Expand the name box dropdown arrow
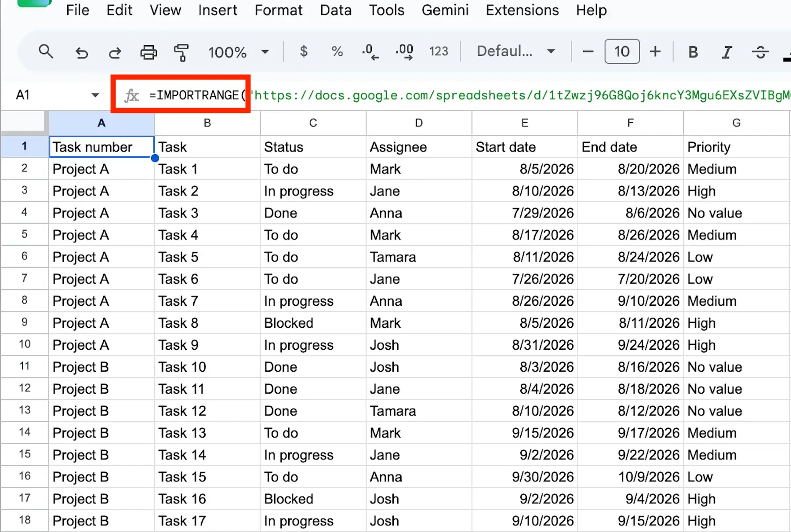The image size is (791, 532). coord(95,95)
